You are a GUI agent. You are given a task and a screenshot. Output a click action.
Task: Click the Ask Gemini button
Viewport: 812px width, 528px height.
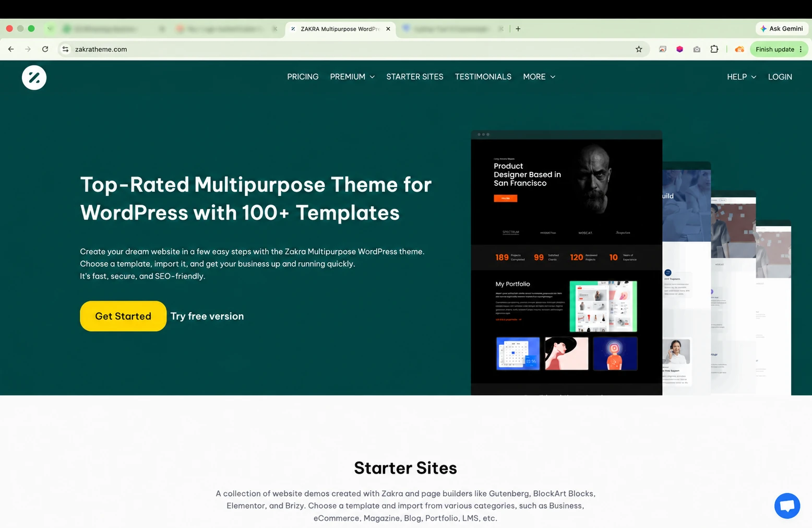(x=781, y=29)
